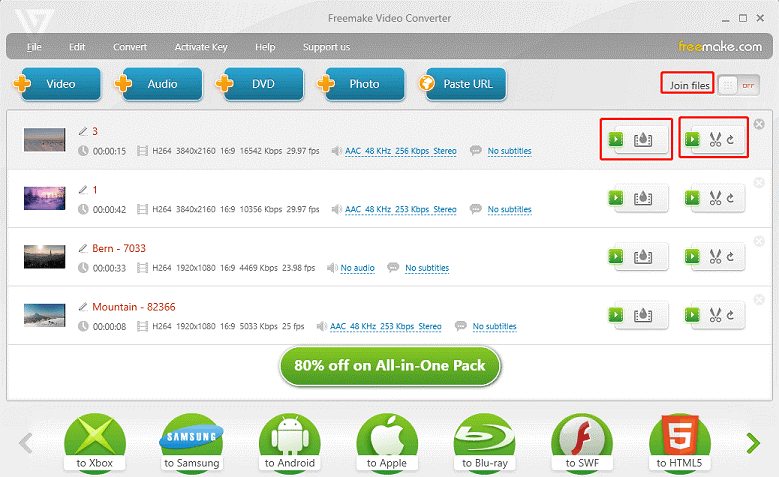Convert to Samsung format
779x477 pixels.
click(x=192, y=442)
